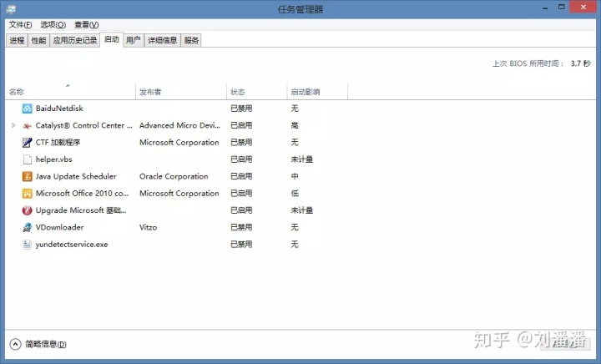Viewport: 601px width, 364px height.
Task: Select the Java Update Scheduler entry
Action: click(x=76, y=176)
